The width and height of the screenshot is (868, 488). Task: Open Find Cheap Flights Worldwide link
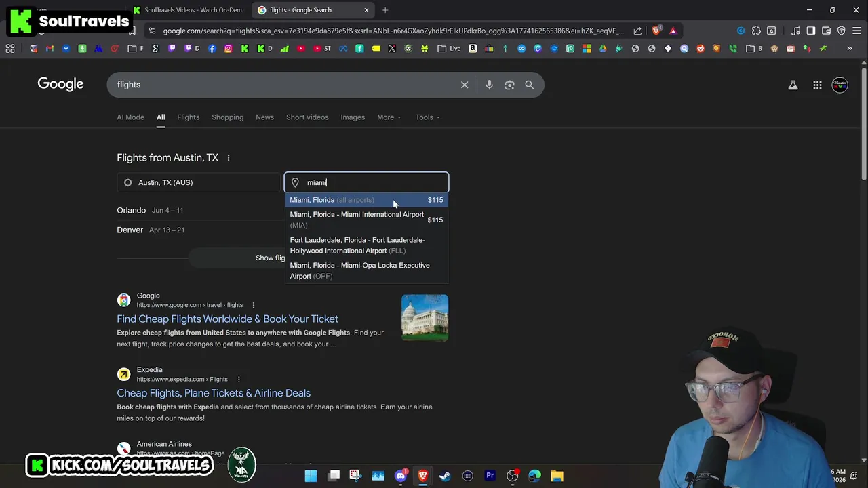pos(227,319)
